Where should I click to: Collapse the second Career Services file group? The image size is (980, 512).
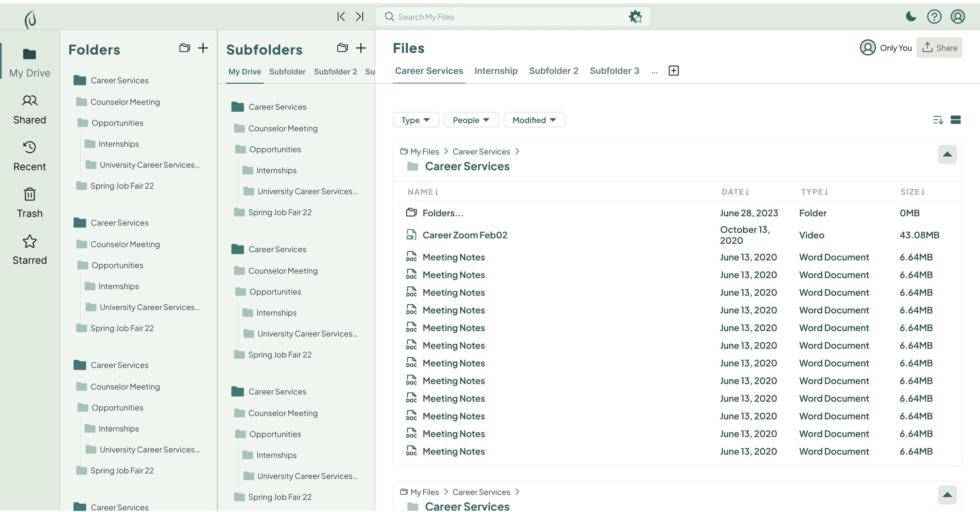947,495
